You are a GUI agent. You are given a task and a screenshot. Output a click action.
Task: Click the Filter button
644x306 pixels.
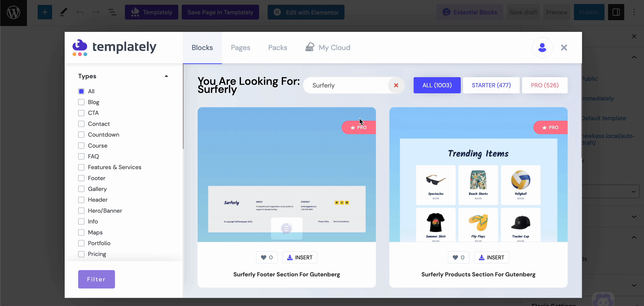coord(97,279)
